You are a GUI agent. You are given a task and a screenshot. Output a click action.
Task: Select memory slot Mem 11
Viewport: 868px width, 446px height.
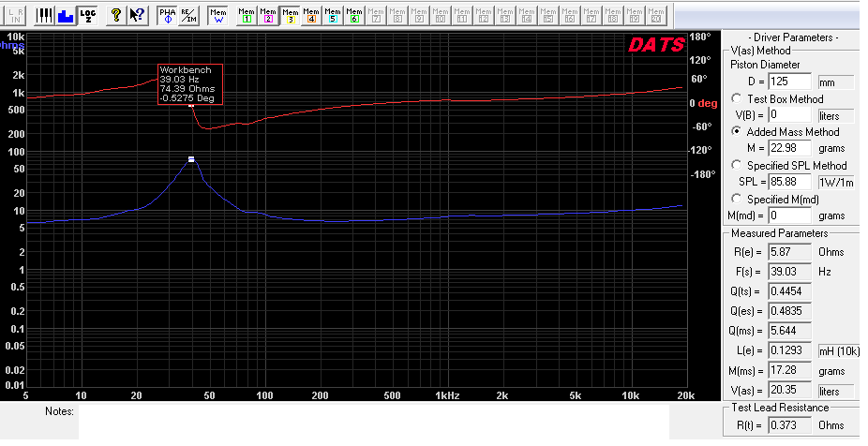pyautogui.click(x=462, y=16)
